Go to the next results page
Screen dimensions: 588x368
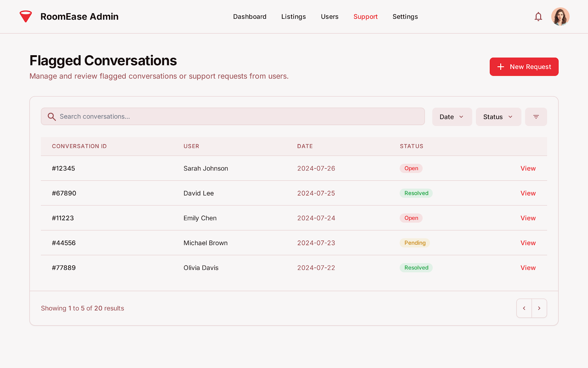[539, 308]
